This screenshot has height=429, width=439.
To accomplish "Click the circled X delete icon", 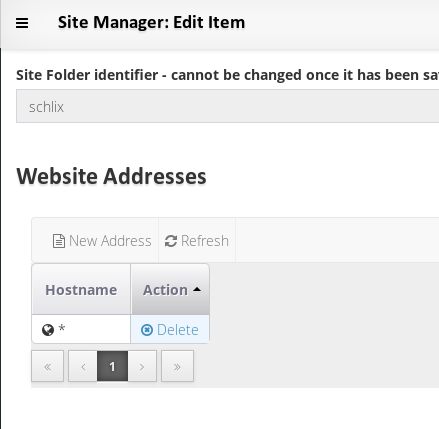I will pos(147,330).
